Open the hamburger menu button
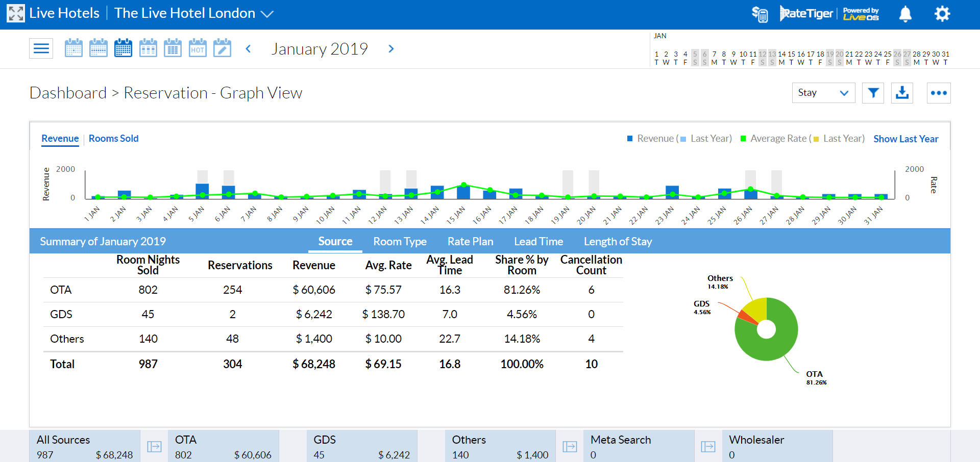Viewport: 980px width, 462px height. 41,48
